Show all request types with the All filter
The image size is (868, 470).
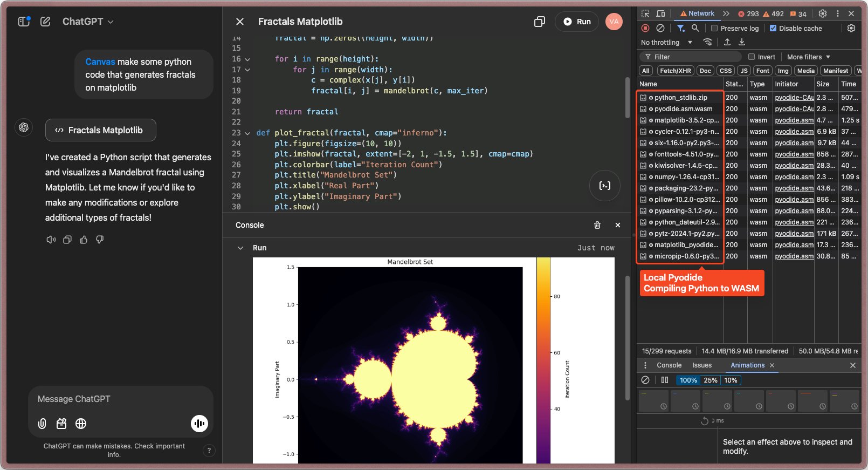646,71
